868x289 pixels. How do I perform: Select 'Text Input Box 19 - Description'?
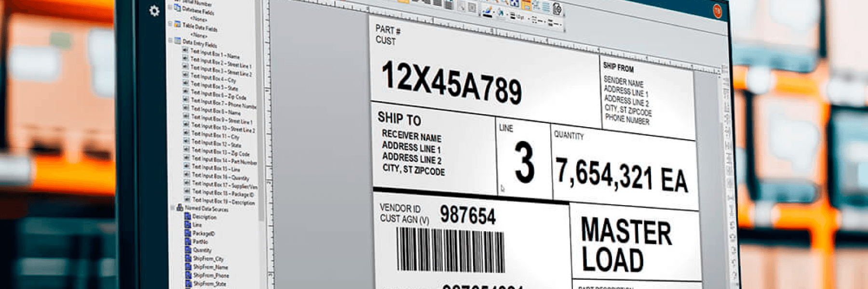pos(224,201)
